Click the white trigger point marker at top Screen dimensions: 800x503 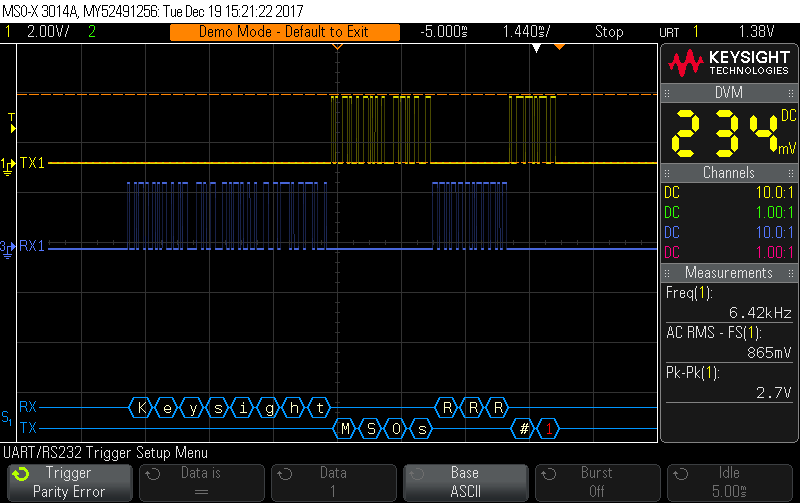point(536,48)
